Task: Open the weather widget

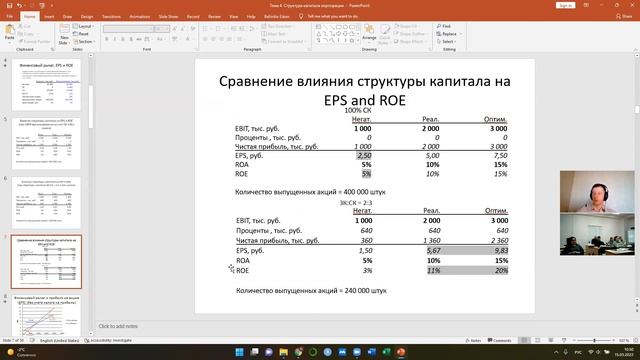Action: pyautogui.click(x=21, y=352)
